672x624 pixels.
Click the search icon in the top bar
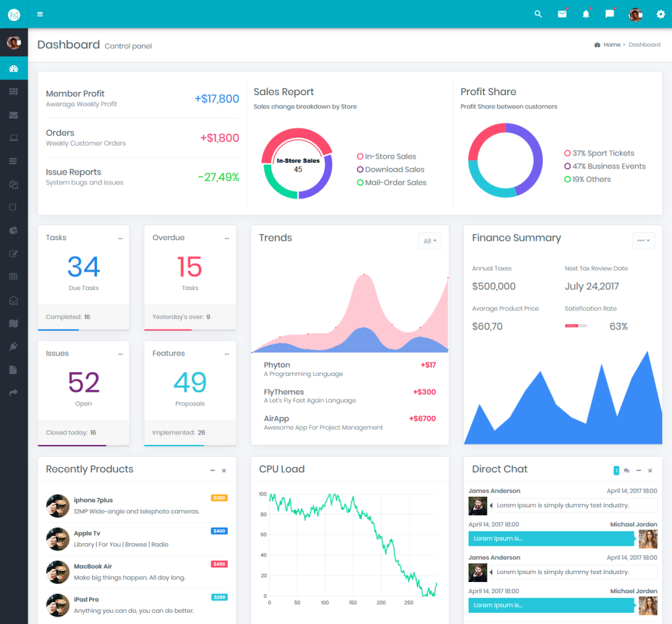point(537,14)
